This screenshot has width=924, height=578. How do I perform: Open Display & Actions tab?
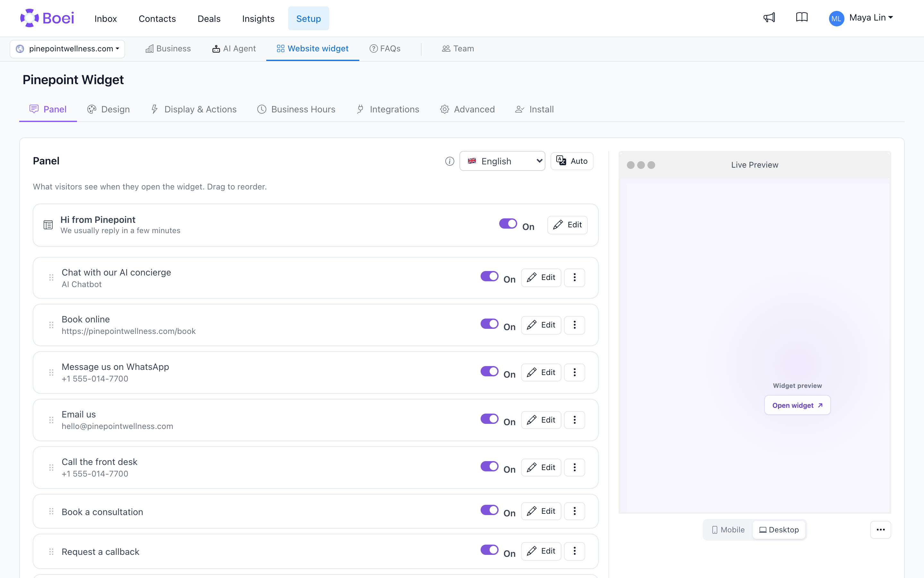(x=193, y=109)
